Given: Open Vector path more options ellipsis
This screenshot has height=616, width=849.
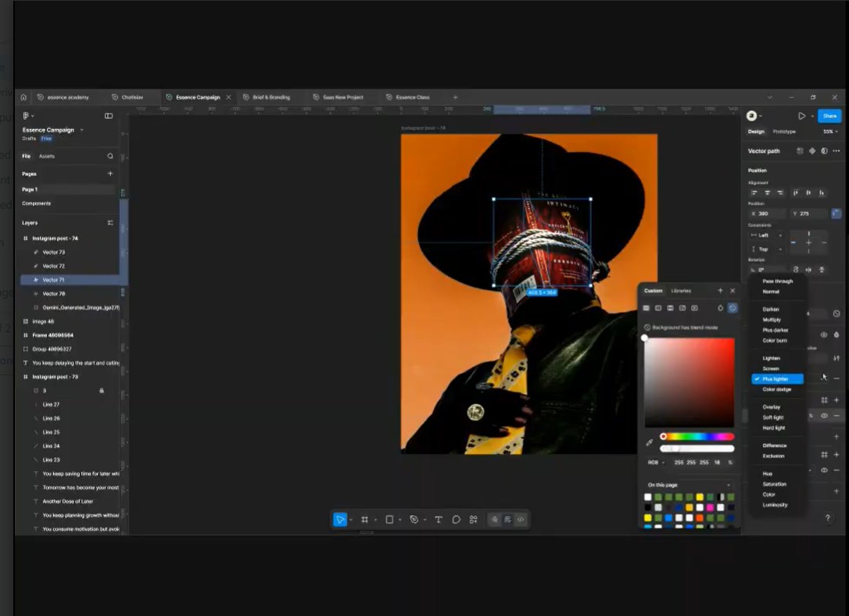Looking at the screenshot, I should tap(836, 151).
